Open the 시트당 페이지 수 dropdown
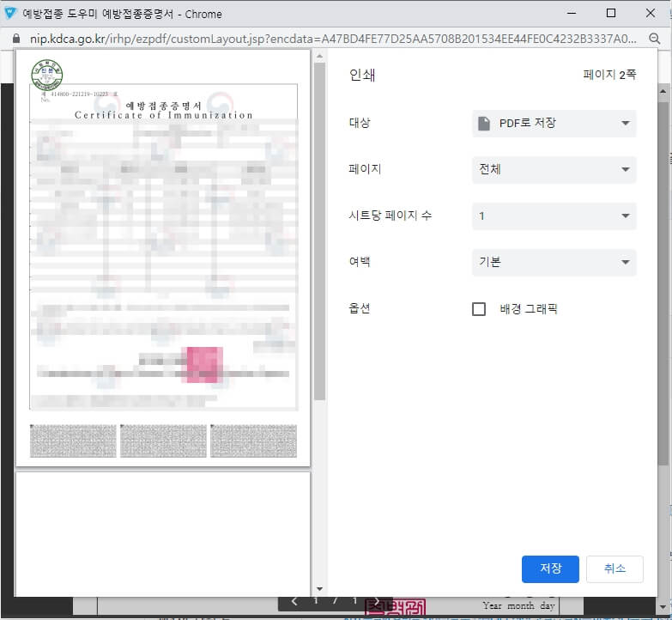Screen dimensions: 672x620 pyautogui.click(x=554, y=216)
